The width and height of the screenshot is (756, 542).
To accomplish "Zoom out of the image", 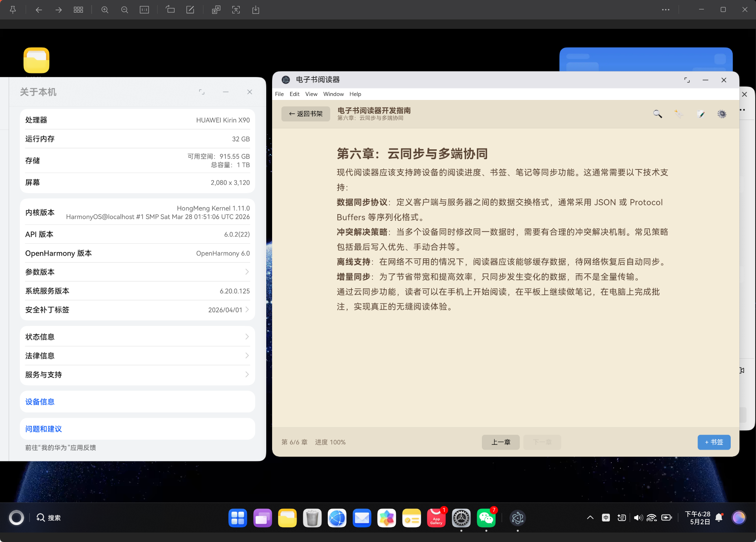I will click(x=124, y=9).
